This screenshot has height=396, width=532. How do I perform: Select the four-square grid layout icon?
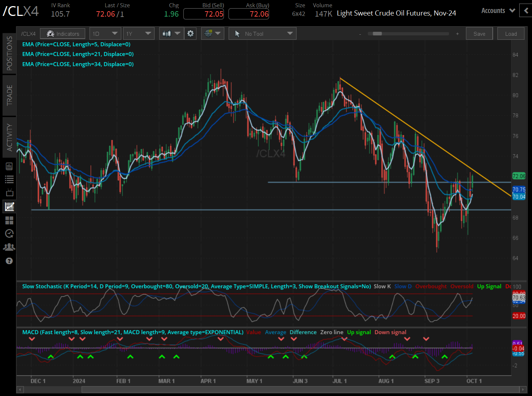pyautogui.click(x=9, y=220)
